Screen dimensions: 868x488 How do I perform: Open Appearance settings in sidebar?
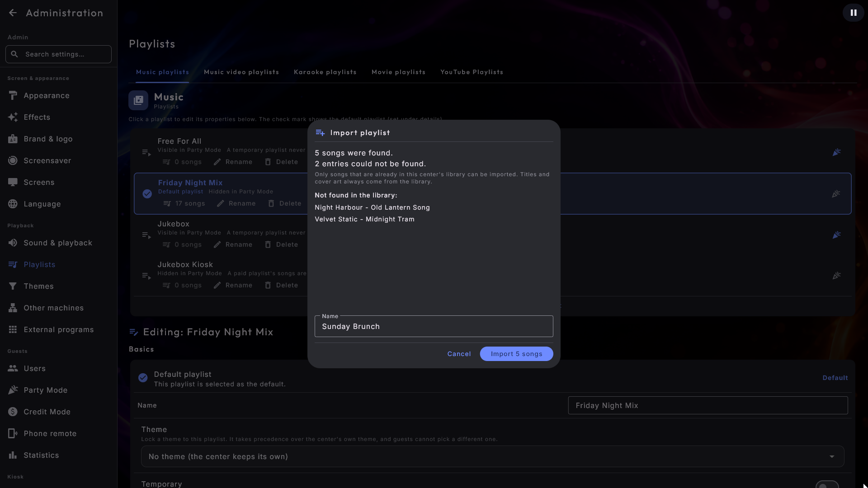click(59, 96)
